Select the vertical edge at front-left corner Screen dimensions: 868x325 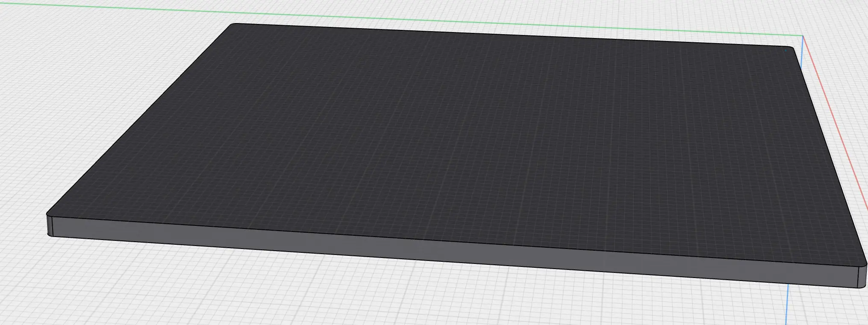52,225
